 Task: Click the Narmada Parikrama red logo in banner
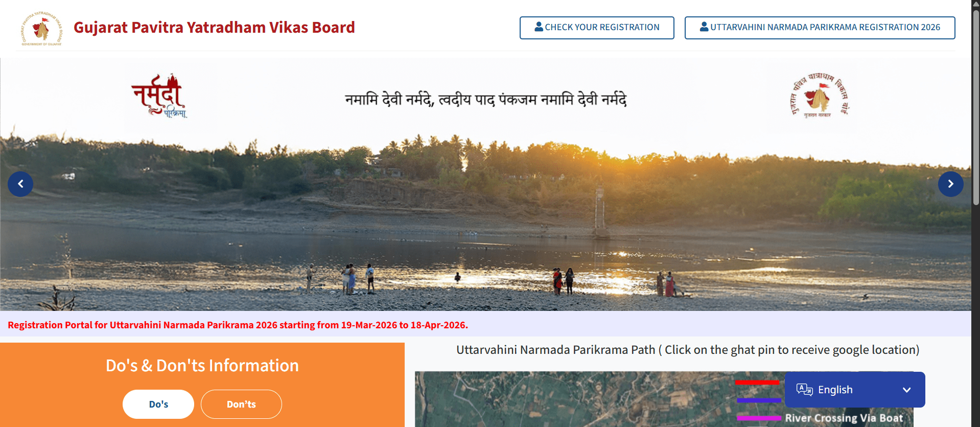[159, 96]
